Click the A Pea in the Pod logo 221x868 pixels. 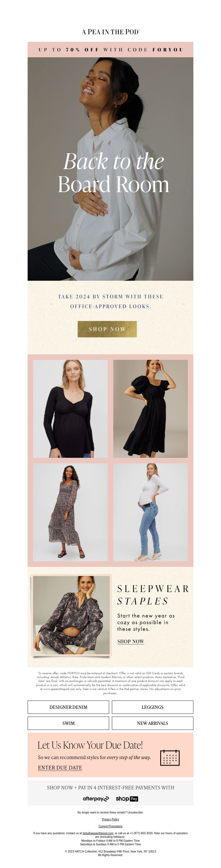[x=110, y=32]
